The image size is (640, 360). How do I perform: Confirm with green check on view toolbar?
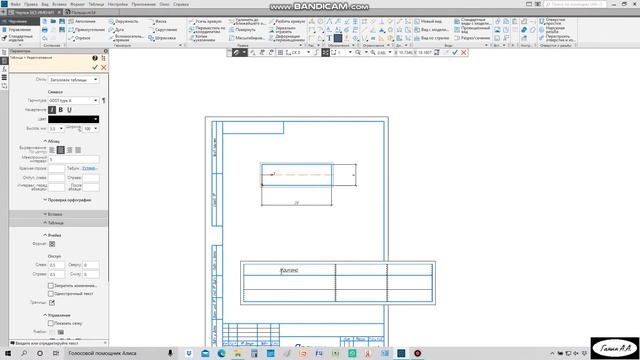(455, 53)
